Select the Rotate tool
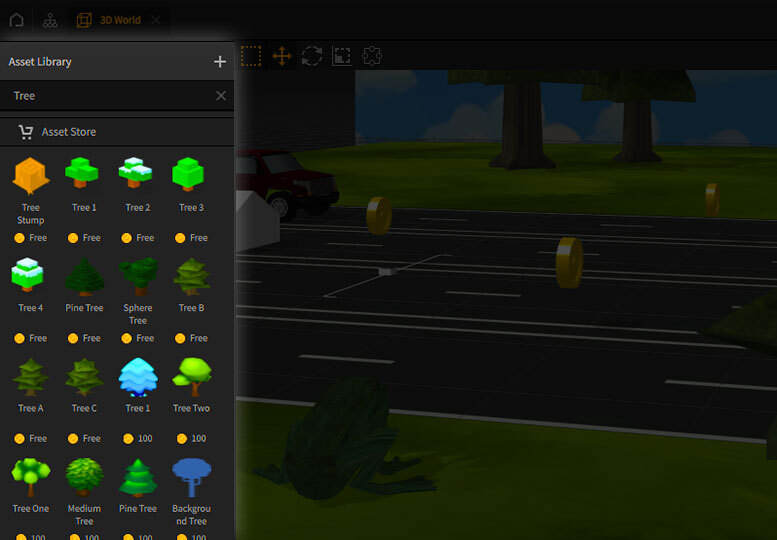 [x=312, y=57]
